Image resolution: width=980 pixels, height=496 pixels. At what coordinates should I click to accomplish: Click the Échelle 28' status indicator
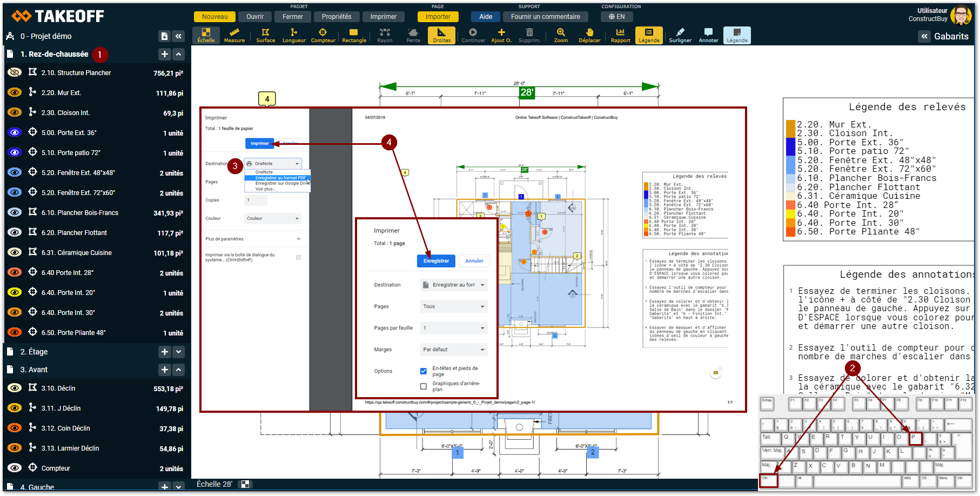(x=214, y=484)
